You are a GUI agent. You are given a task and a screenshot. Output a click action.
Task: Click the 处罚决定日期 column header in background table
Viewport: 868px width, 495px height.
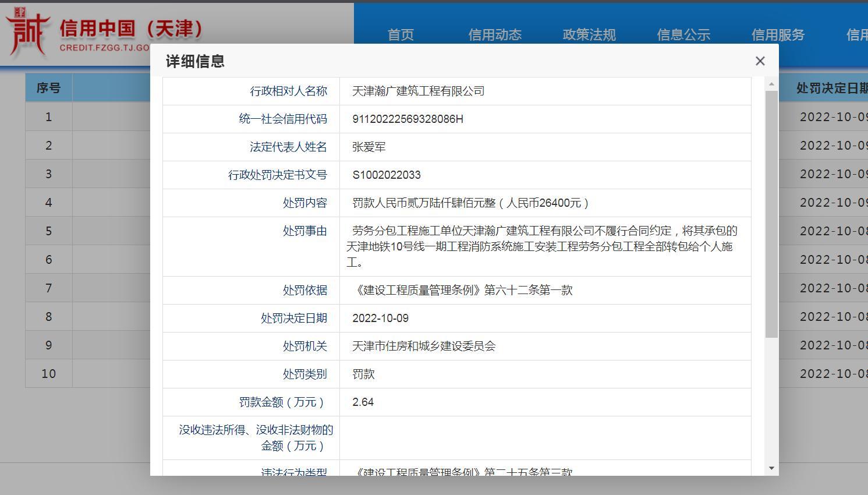(832, 88)
